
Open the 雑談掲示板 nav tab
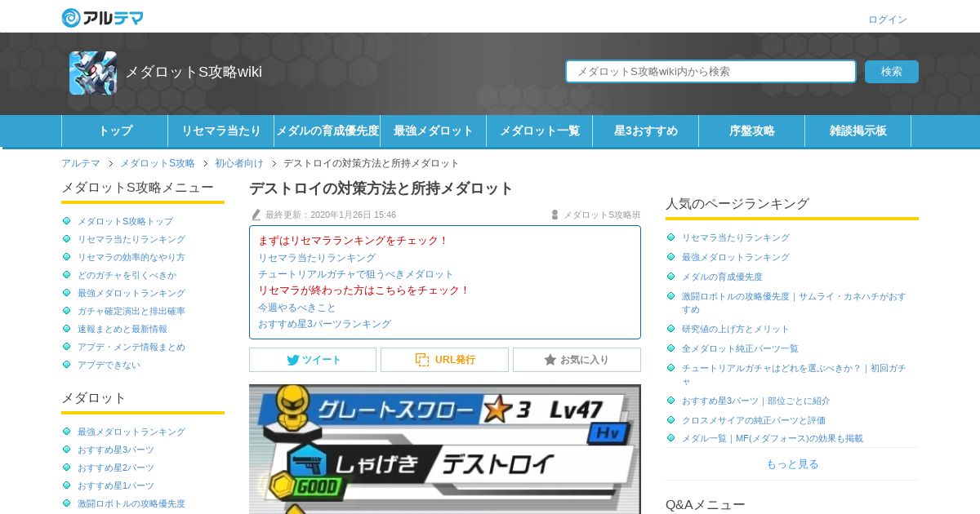858,131
